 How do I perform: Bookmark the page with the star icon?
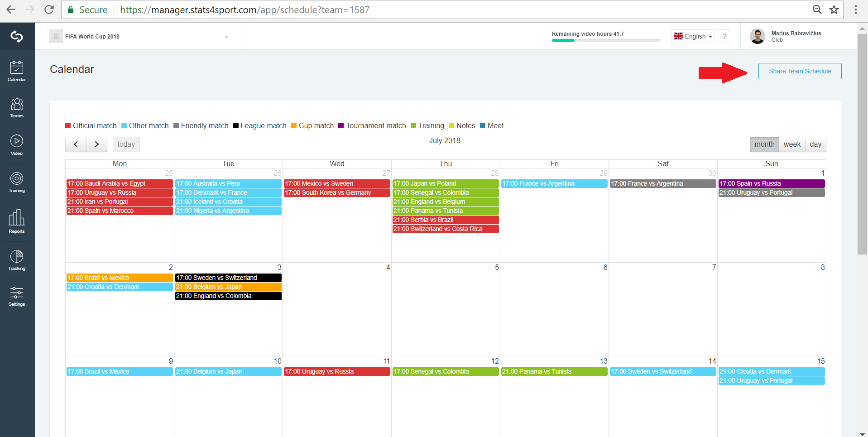pyautogui.click(x=834, y=10)
